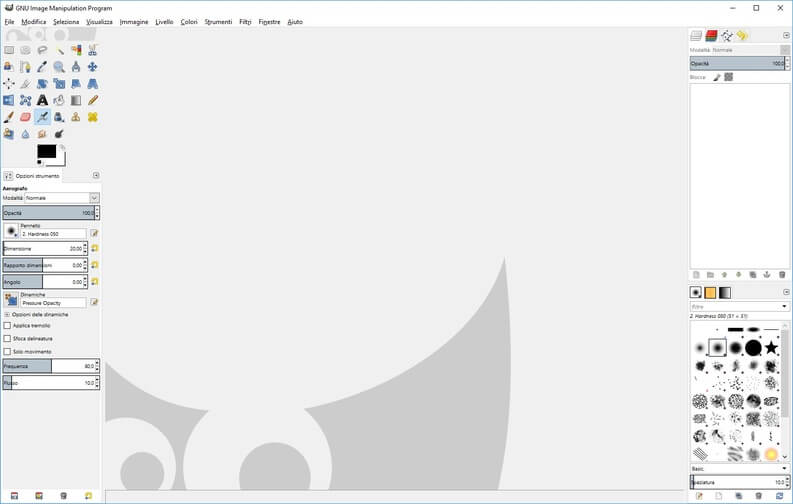Select the Eraser tool
793x504 pixels.
pyautogui.click(x=25, y=117)
